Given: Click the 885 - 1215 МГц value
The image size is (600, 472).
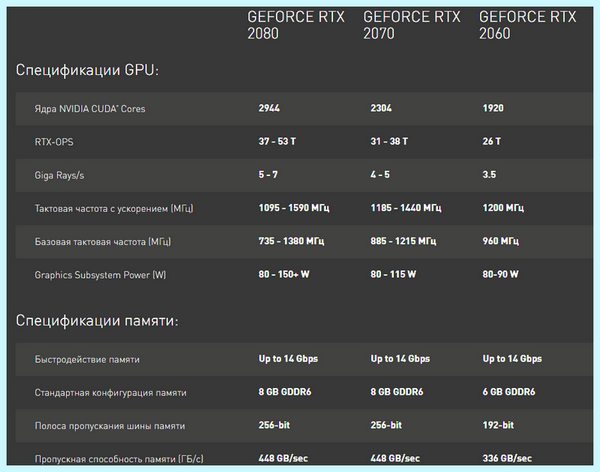Looking at the screenshot, I should coord(403,241).
